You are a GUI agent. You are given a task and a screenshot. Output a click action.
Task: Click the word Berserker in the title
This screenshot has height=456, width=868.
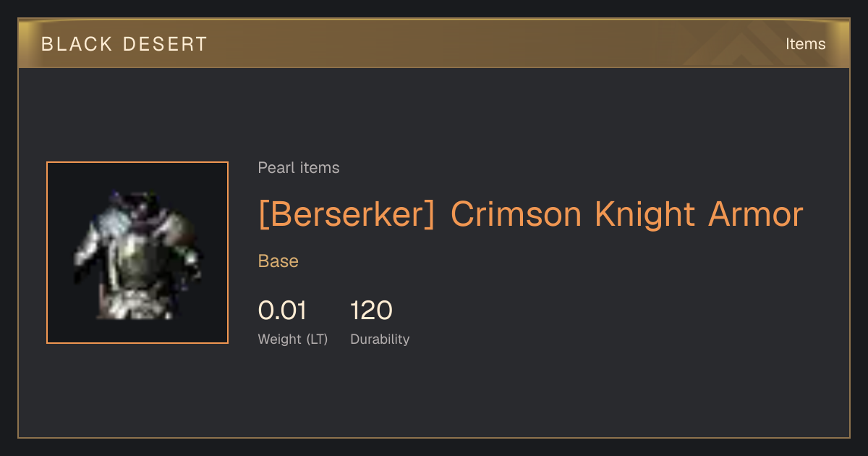pyautogui.click(x=346, y=215)
